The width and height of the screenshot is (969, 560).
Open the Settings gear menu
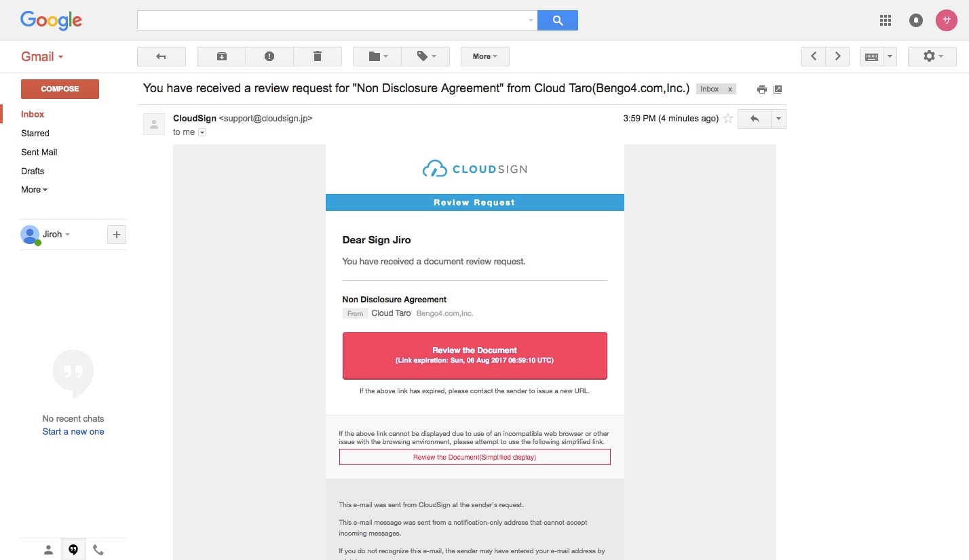[x=932, y=56]
